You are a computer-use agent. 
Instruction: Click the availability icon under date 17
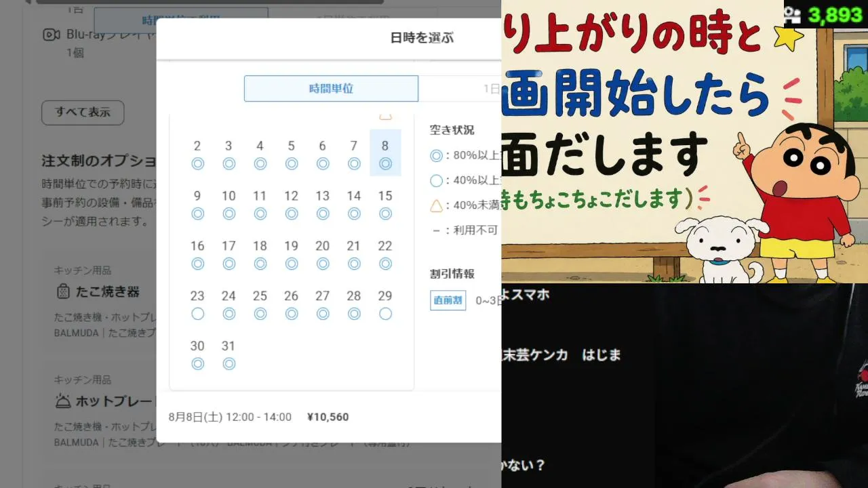pyautogui.click(x=229, y=264)
